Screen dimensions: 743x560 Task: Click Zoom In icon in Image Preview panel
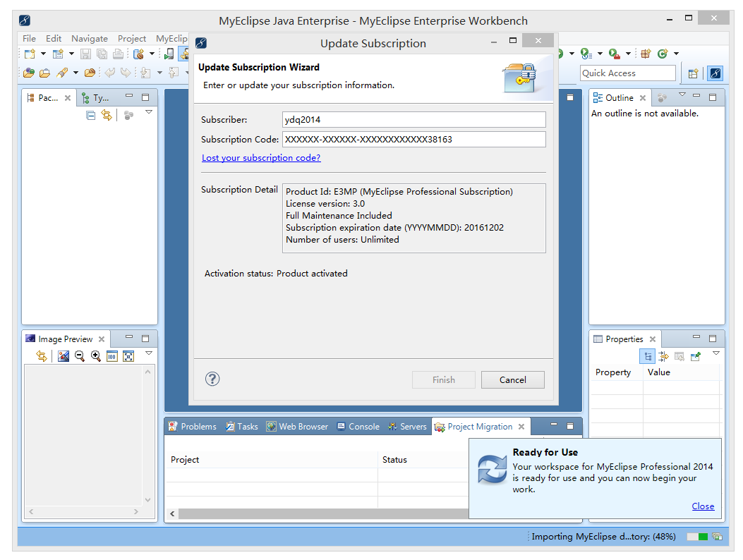point(95,356)
